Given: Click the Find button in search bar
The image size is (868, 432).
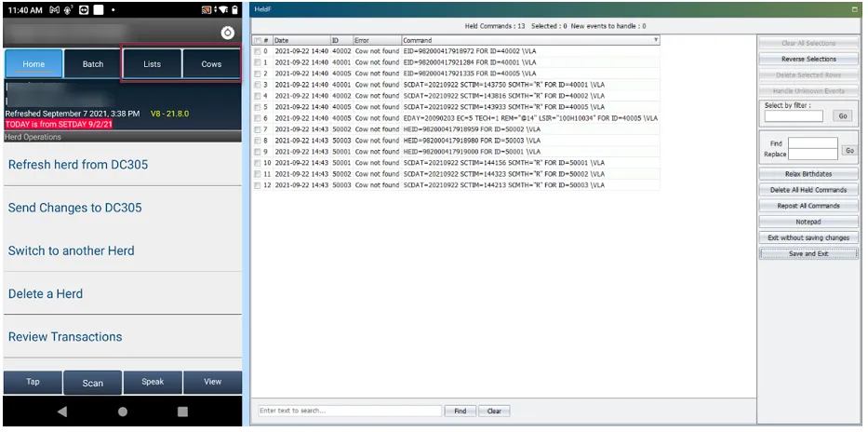Looking at the screenshot, I should [460, 411].
